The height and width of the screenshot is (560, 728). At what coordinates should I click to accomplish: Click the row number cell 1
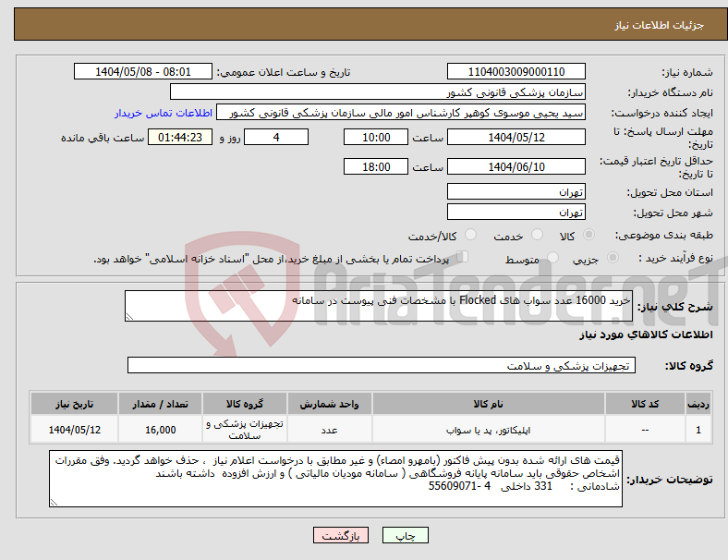(698, 430)
